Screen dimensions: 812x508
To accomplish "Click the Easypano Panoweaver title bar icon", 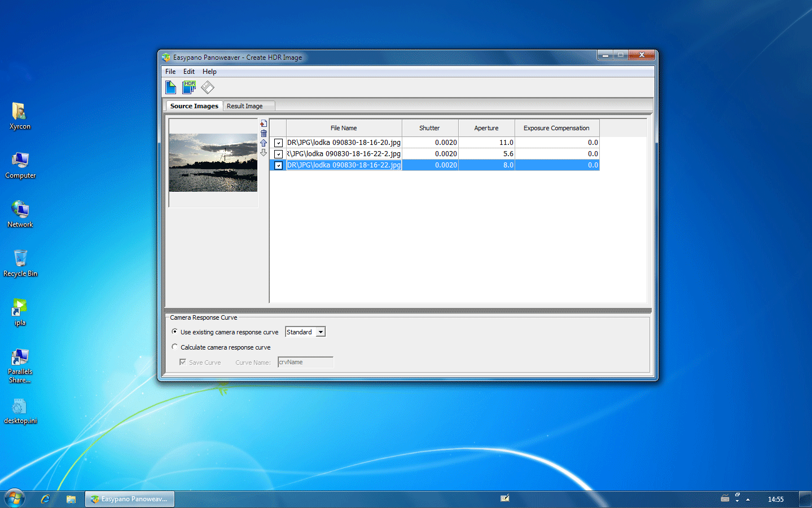I will point(166,58).
